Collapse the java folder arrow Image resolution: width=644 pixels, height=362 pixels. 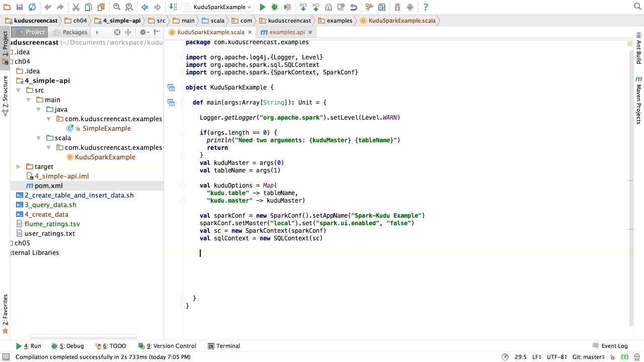coord(39,109)
